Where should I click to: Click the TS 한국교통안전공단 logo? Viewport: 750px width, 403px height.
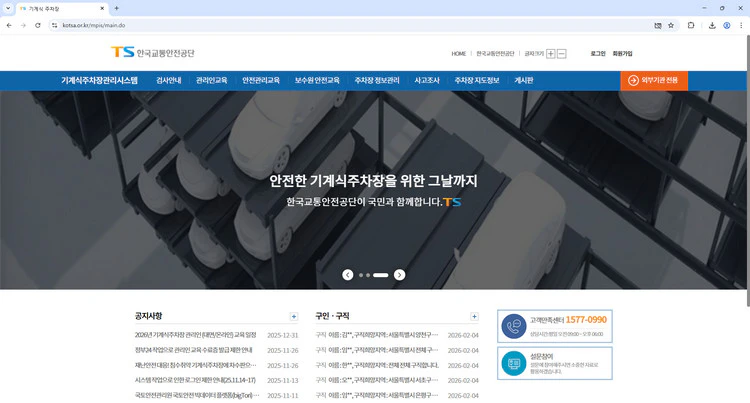click(153, 52)
